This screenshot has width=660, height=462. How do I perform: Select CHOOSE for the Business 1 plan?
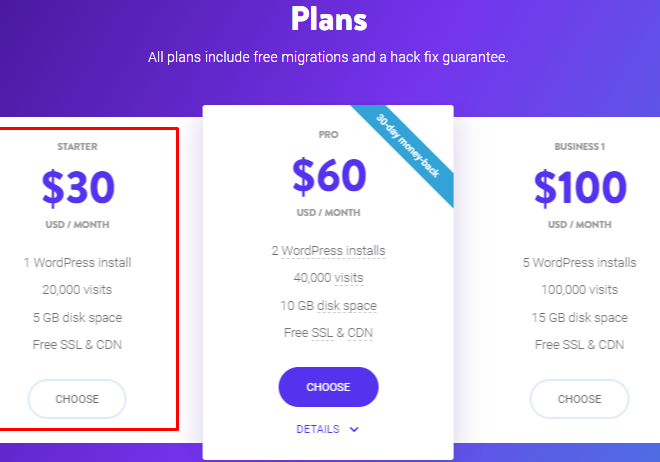point(579,399)
